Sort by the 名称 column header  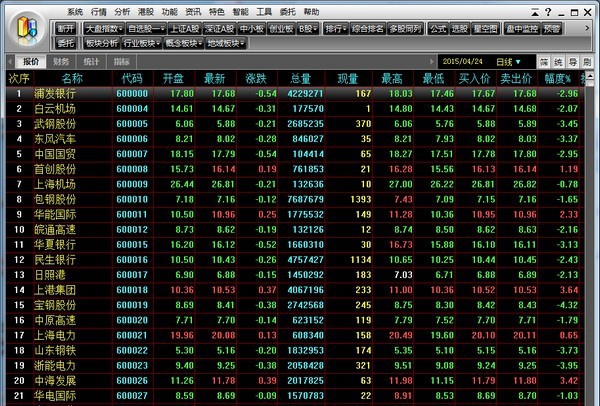(72, 78)
